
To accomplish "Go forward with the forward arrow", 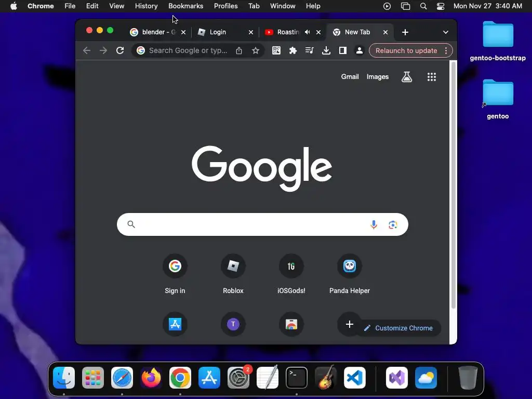I will pyautogui.click(x=103, y=50).
